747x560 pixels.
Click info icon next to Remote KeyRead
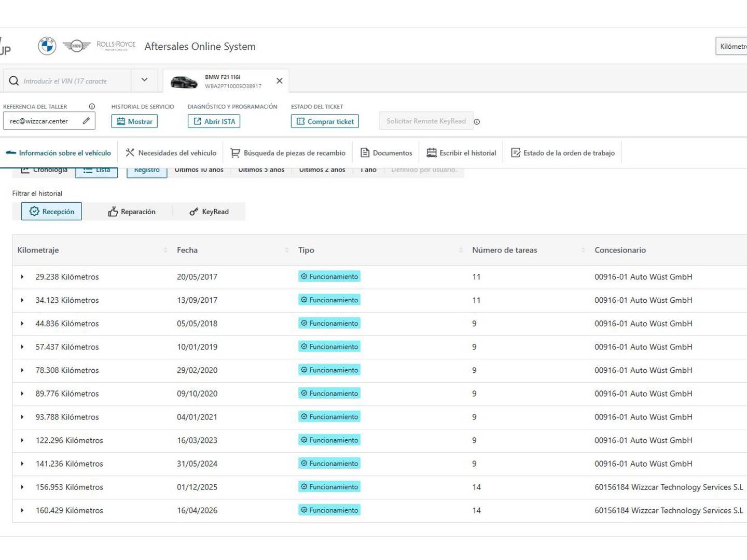477,122
